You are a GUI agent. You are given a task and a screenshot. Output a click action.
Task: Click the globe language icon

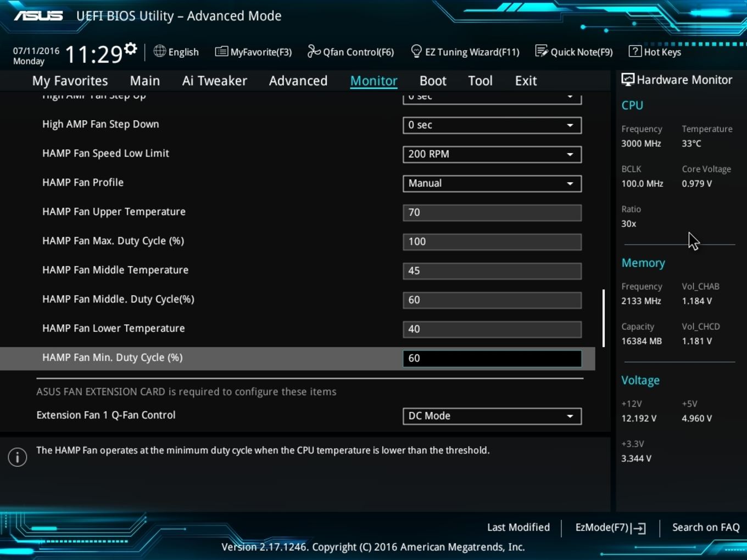[159, 51]
